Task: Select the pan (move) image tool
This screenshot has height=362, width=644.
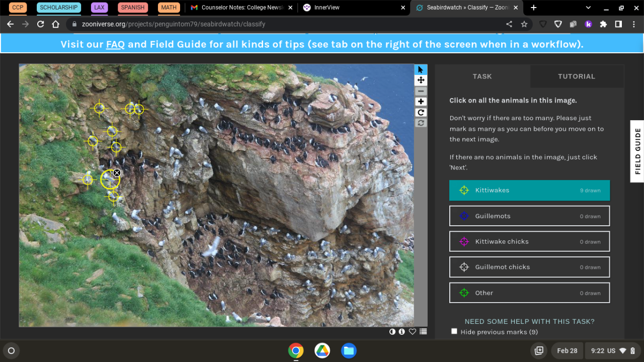Action: (421, 80)
